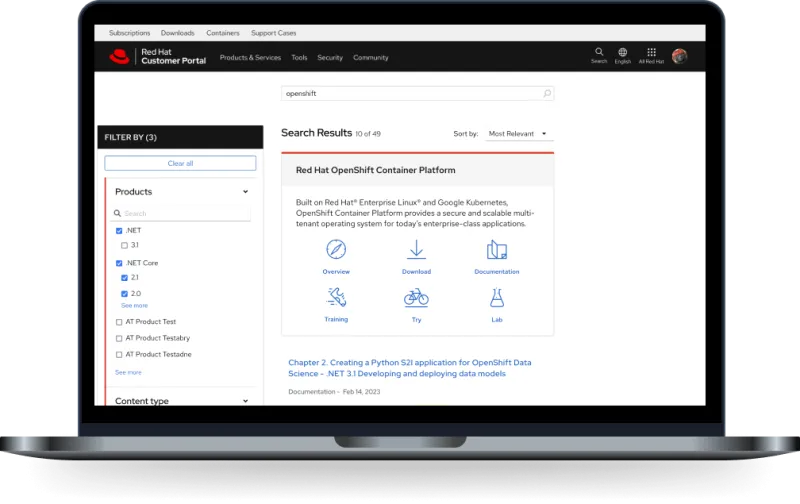This screenshot has height=504, width=800.
Task: Click the Download arrow icon
Action: 416,249
